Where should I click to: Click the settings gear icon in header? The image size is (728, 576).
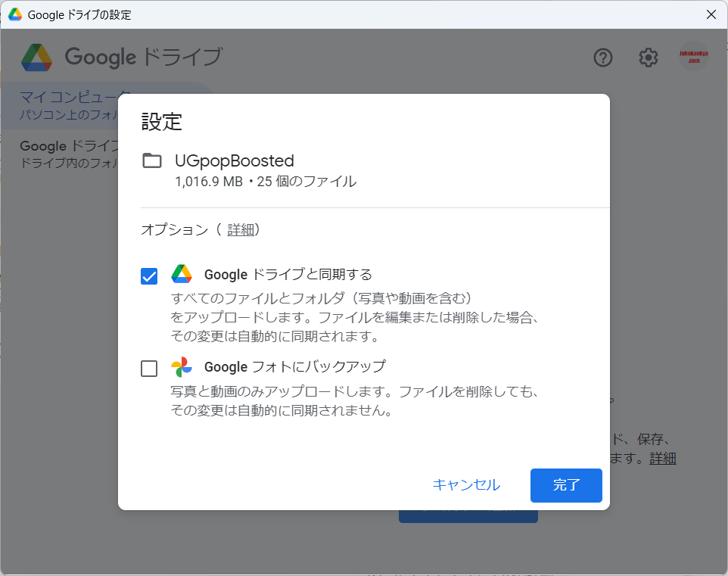[649, 58]
